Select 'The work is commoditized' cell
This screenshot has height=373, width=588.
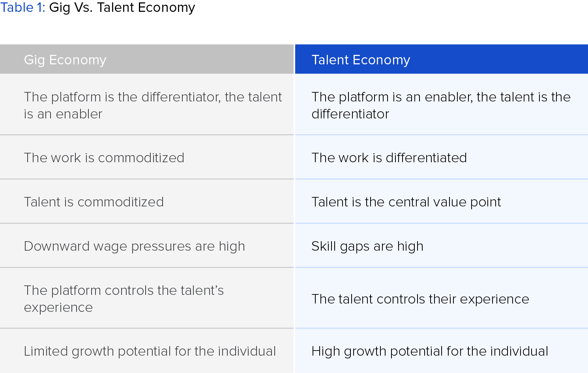pos(104,158)
